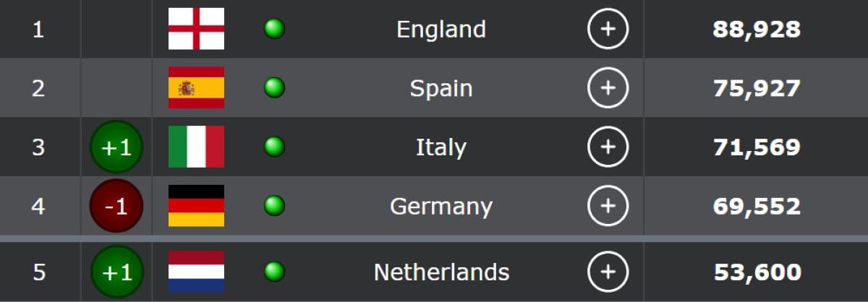The width and height of the screenshot is (868, 302).
Task: Open the England country link
Action: tap(441, 30)
